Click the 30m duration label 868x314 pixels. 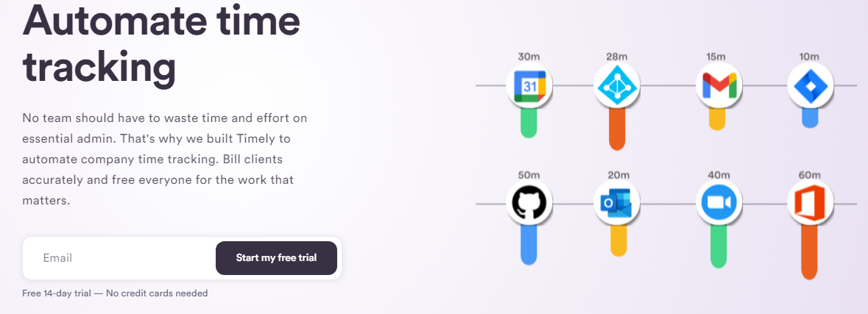point(528,57)
